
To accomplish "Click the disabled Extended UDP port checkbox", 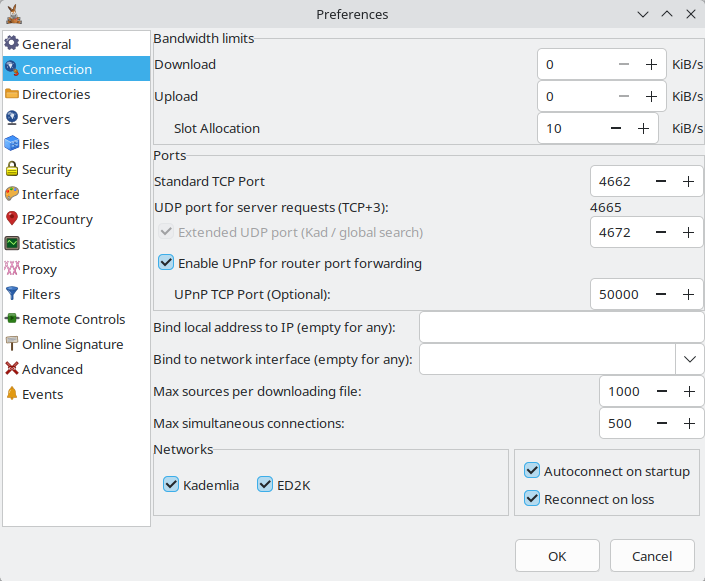I will (166, 232).
